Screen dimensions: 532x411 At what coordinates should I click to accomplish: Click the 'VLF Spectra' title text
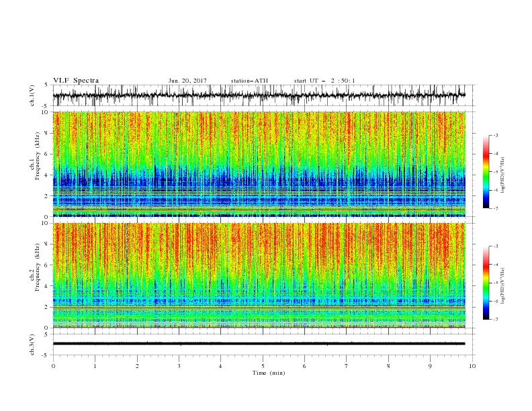76,81
